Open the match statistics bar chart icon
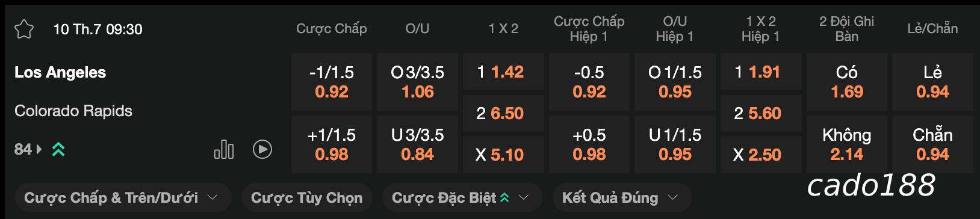The height and width of the screenshot is (219, 980). [x=224, y=149]
